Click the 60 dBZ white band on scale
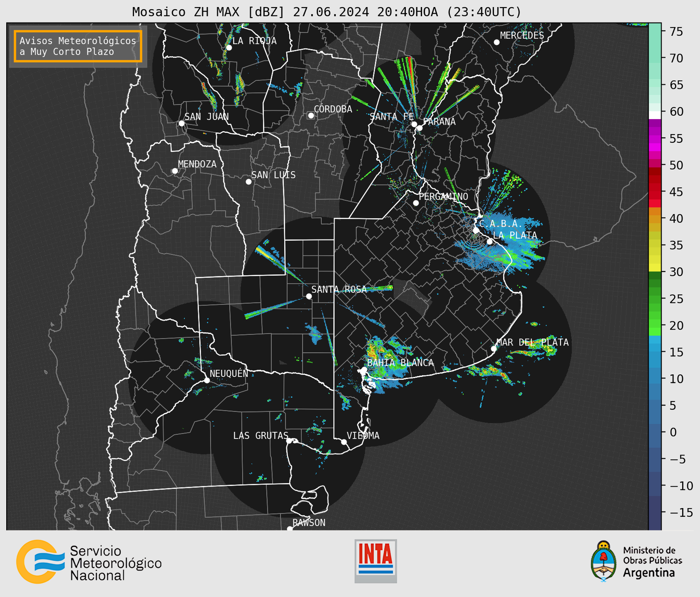700x597 pixels. 655,115
